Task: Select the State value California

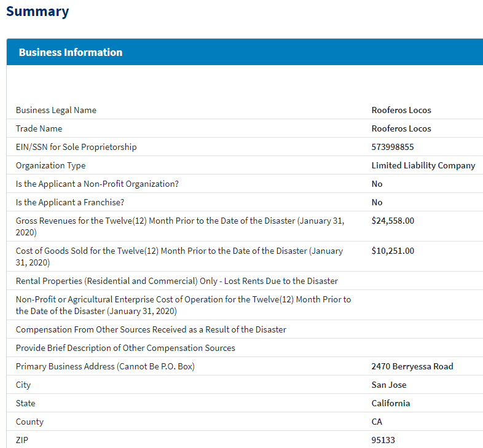Action: 391,403
